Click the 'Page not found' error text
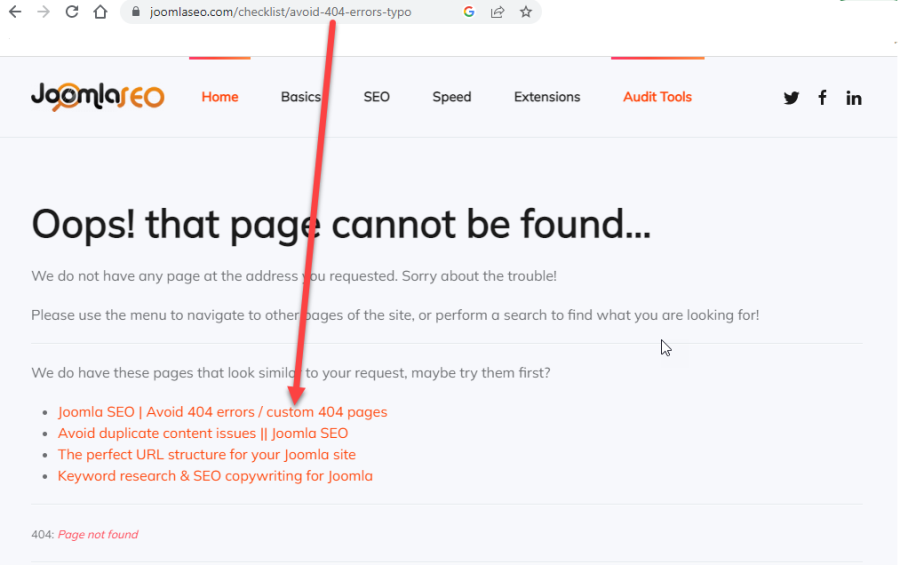The image size is (900, 565). pos(98,535)
